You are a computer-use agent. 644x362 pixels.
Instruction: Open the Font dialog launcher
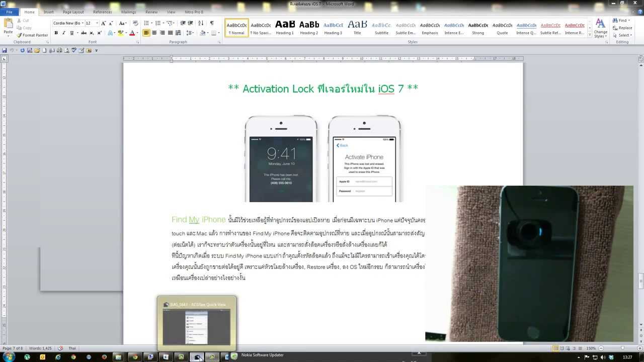click(x=137, y=42)
